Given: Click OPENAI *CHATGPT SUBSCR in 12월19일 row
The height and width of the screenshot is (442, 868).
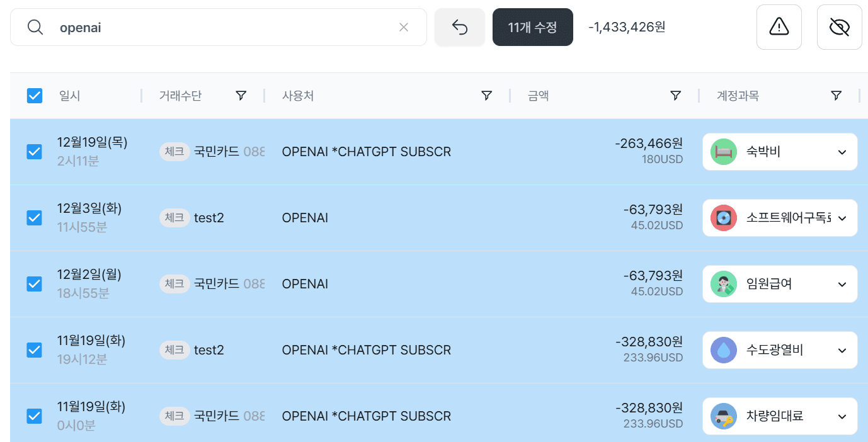Looking at the screenshot, I should tap(367, 152).
